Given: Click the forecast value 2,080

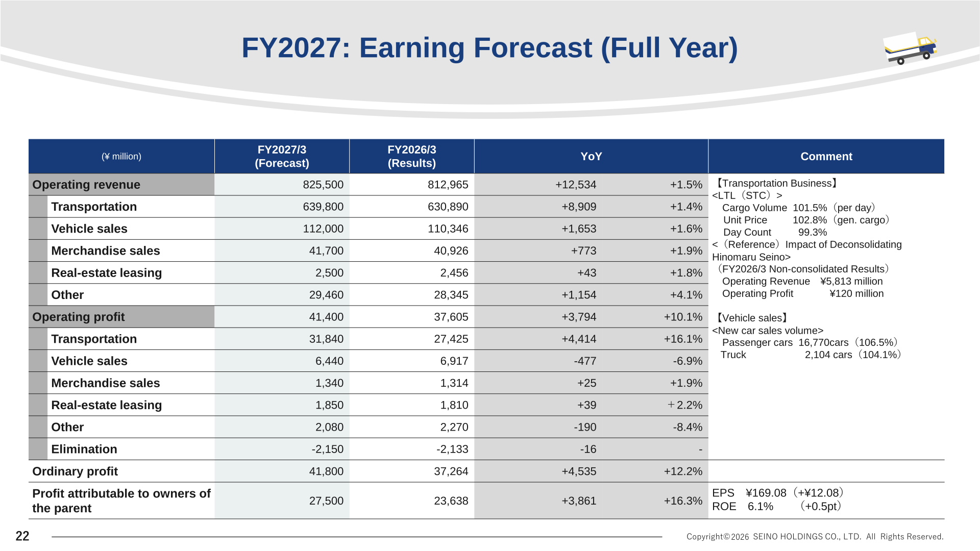Looking at the screenshot, I should (329, 427).
